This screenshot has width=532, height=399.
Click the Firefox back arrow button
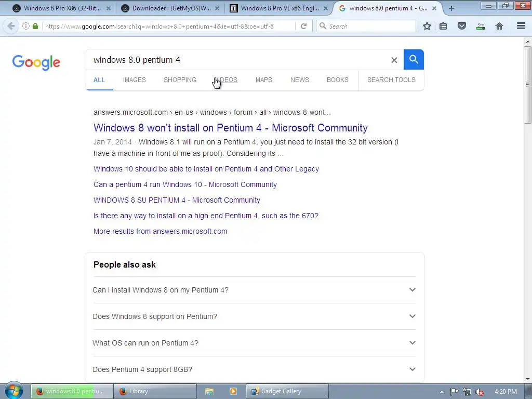(11, 26)
